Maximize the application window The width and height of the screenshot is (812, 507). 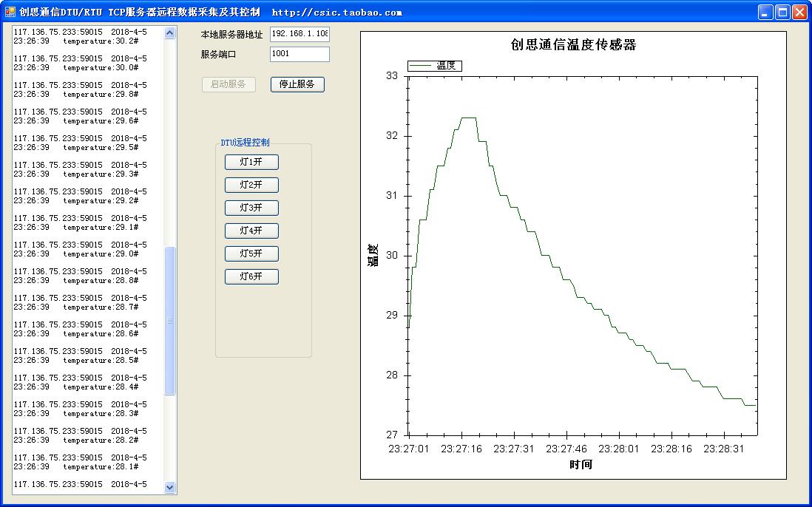tap(782, 13)
